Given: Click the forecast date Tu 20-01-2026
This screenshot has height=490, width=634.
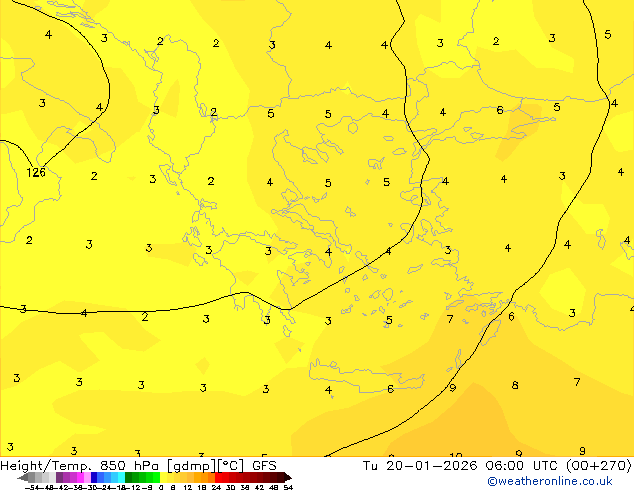Looking at the screenshot, I should point(420,466).
